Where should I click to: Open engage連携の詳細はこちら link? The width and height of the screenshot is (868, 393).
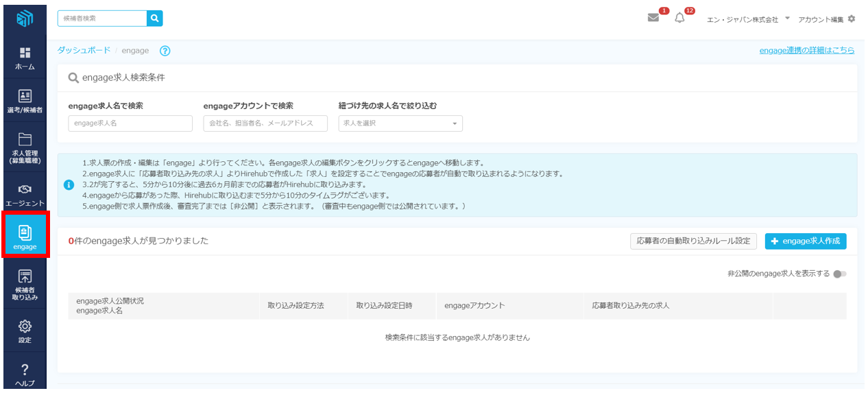point(807,51)
